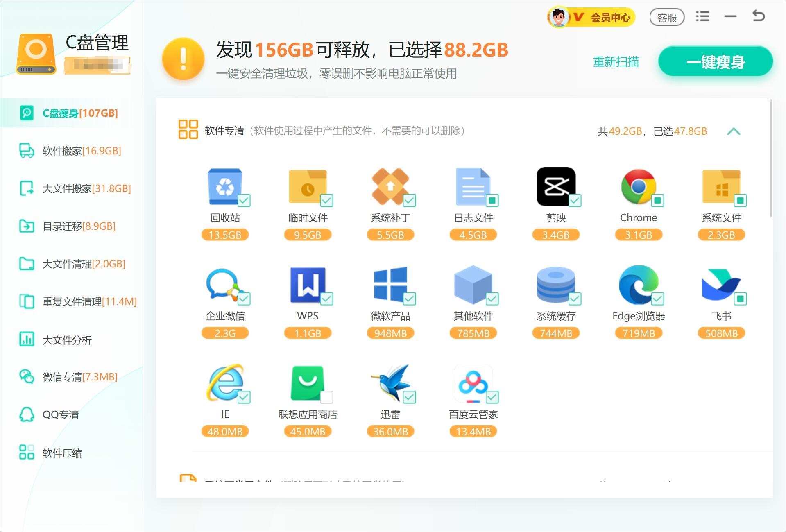The width and height of the screenshot is (786, 532).
Task: Click the orange warning exclamation icon
Action: click(183, 59)
